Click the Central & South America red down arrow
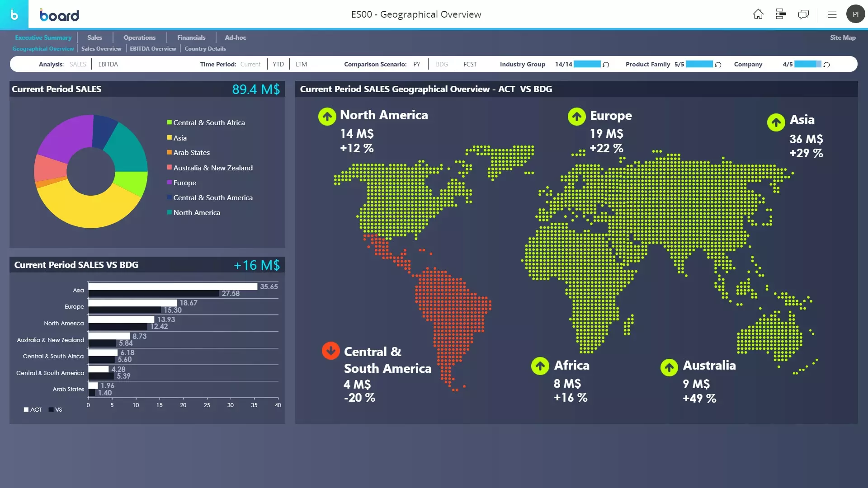The image size is (868, 488). (x=331, y=351)
